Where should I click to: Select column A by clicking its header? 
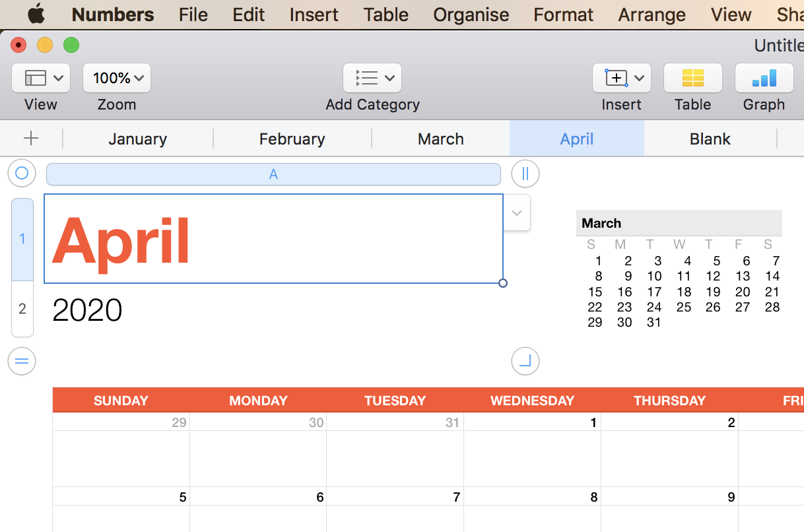click(273, 174)
